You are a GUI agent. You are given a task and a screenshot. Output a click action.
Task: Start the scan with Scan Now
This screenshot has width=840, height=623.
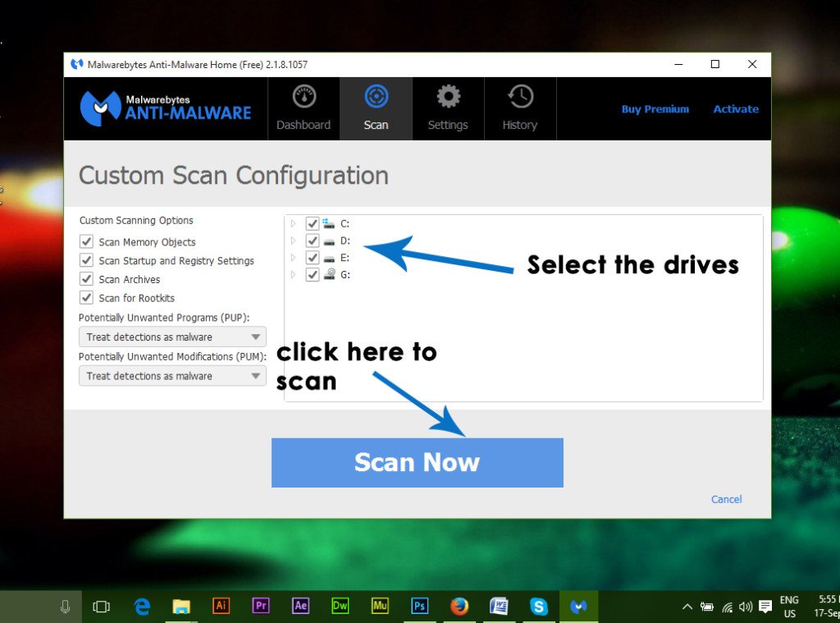[418, 463]
